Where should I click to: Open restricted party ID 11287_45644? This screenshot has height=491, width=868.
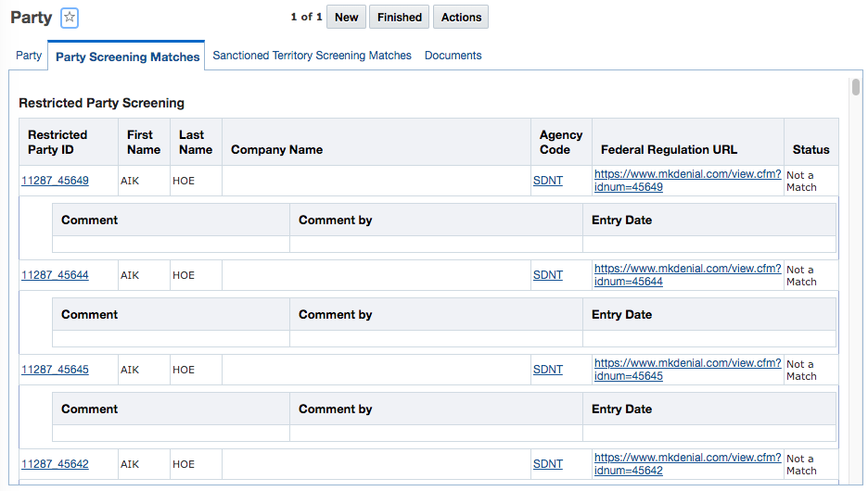tap(55, 275)
